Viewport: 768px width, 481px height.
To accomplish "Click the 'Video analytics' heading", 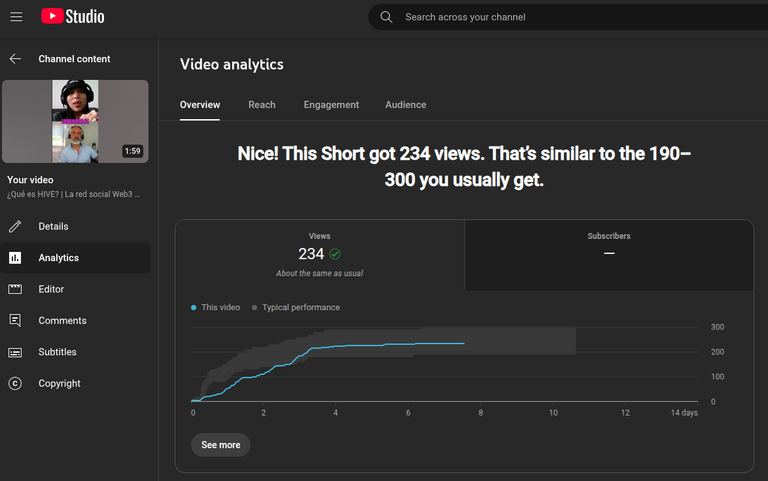I will [232, 64].
